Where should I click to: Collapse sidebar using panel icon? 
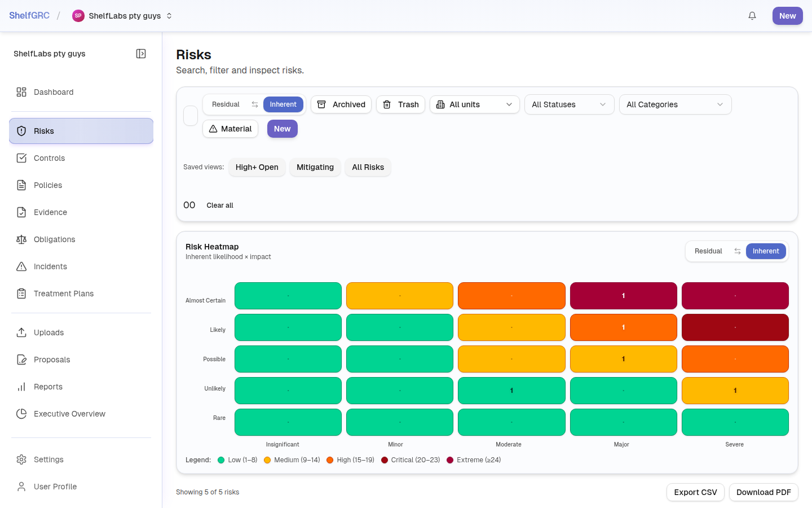(141, 54)
